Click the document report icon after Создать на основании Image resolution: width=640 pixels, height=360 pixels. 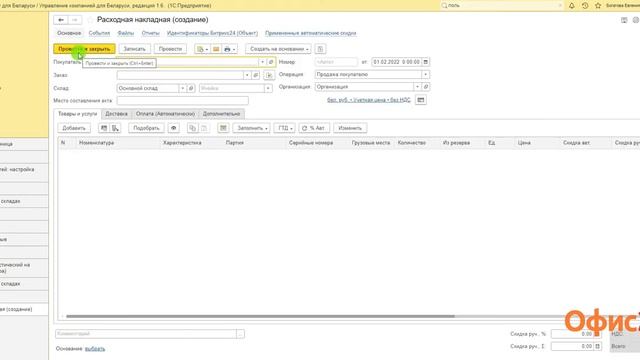point(320,49)
